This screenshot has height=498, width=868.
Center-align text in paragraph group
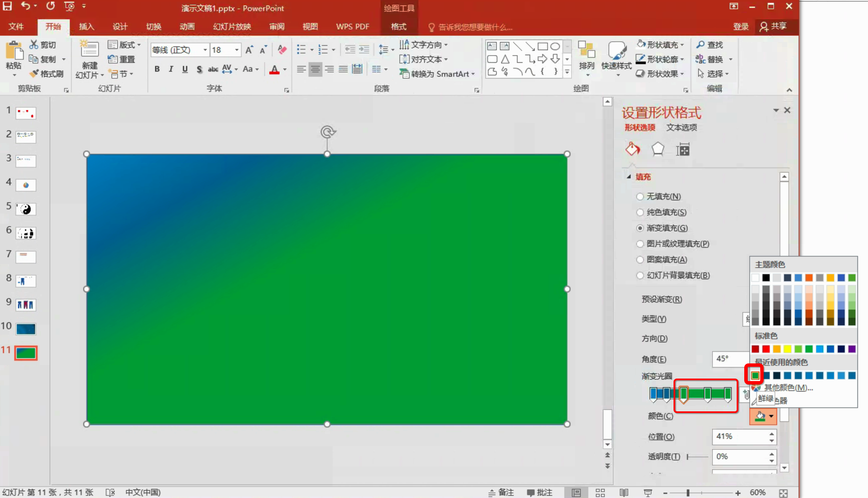tap(315, 69)
